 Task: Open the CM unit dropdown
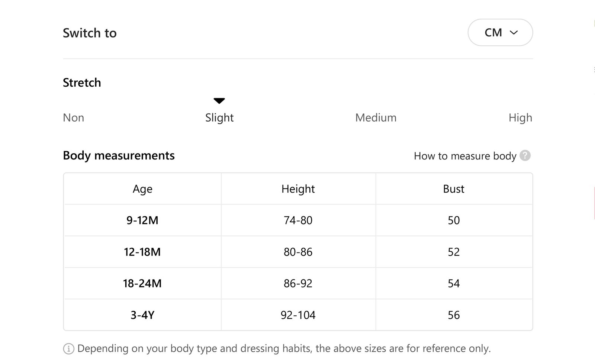[500, 33]
